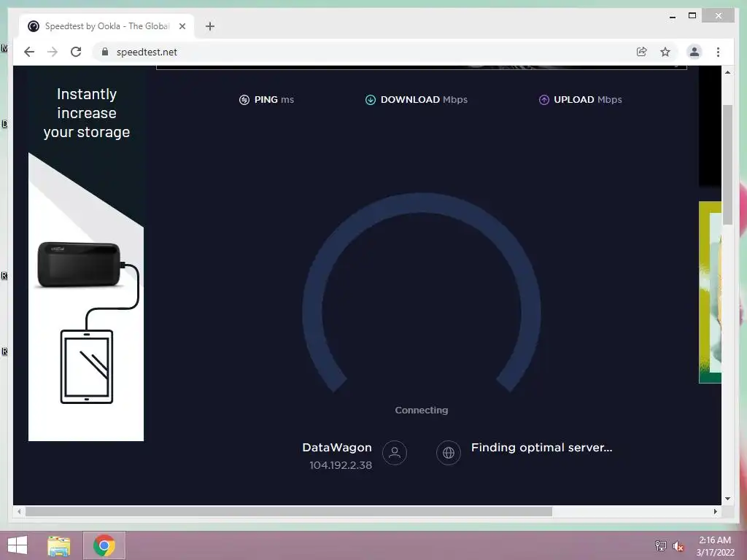This screenshot has height=560, width=747.
Task: Click the speed gauge arc
Action: 421,203
